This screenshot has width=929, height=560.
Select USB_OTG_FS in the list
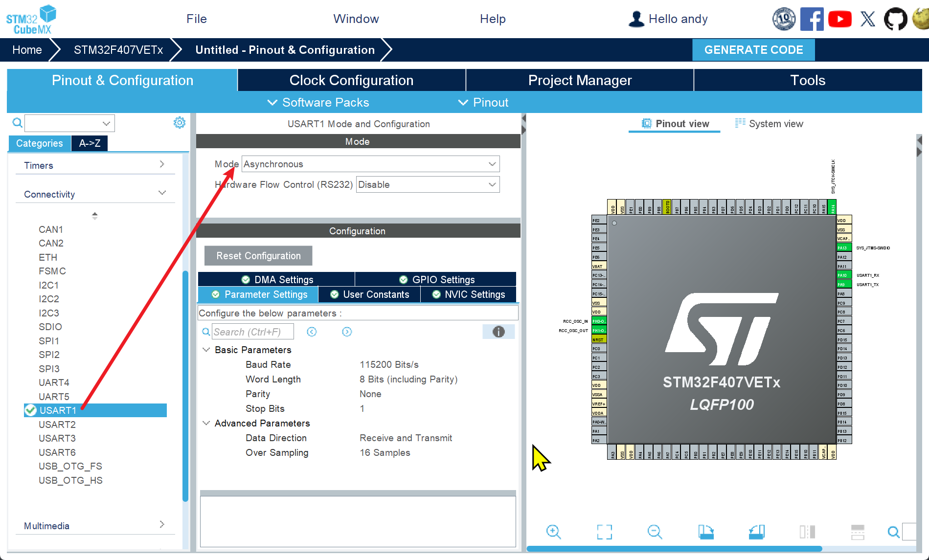[70, 466]
